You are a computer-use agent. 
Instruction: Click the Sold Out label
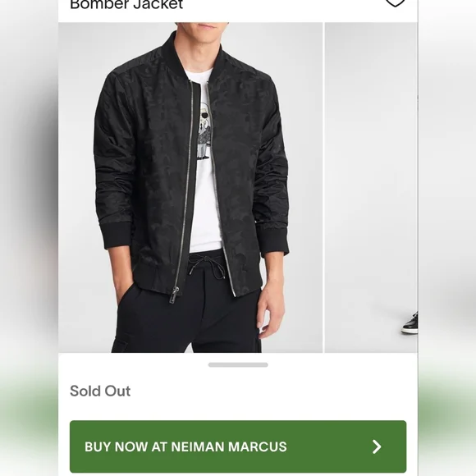pyautogui.click(x=100, y=391)
